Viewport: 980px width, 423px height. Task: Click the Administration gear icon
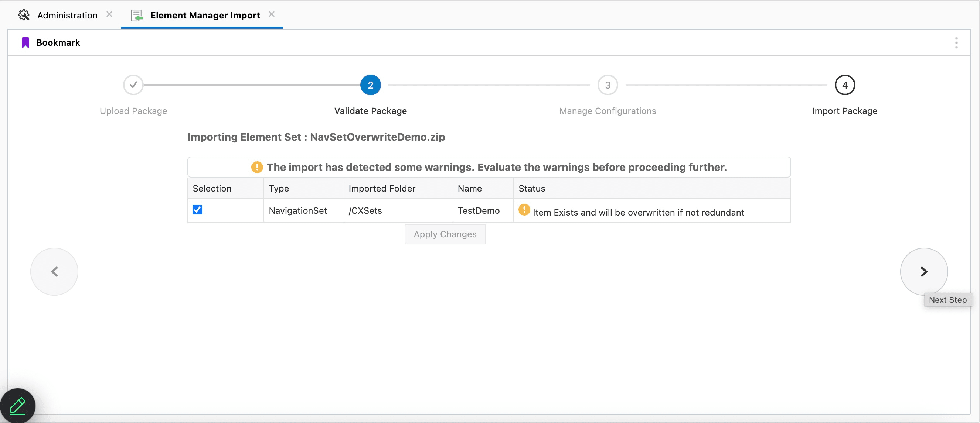coord(24,15)
